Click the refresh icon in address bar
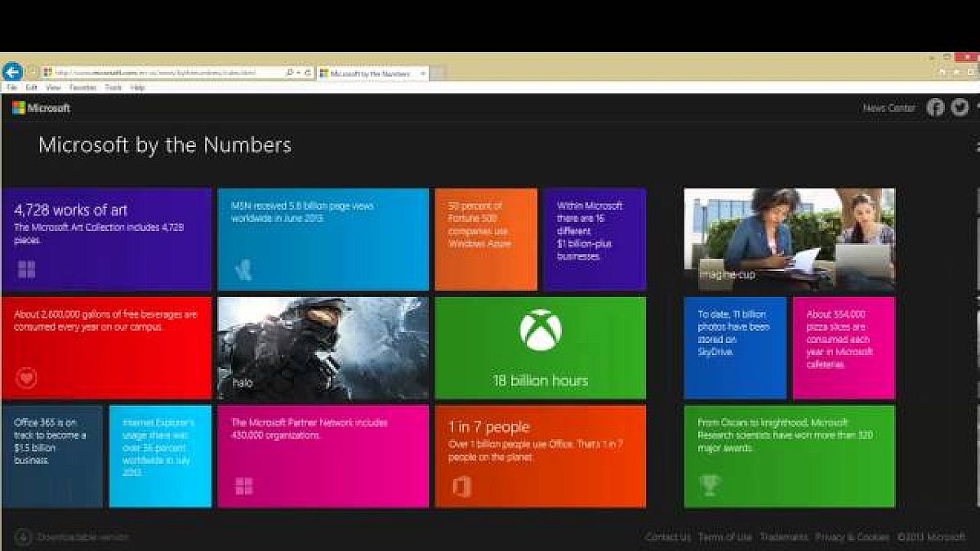 (x=308, y=73)
